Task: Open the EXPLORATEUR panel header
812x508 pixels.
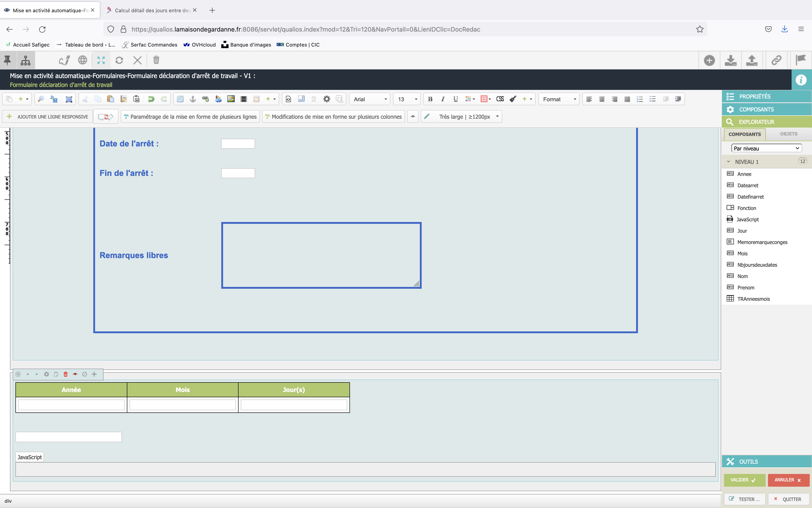Action: (x=767, y=122)
